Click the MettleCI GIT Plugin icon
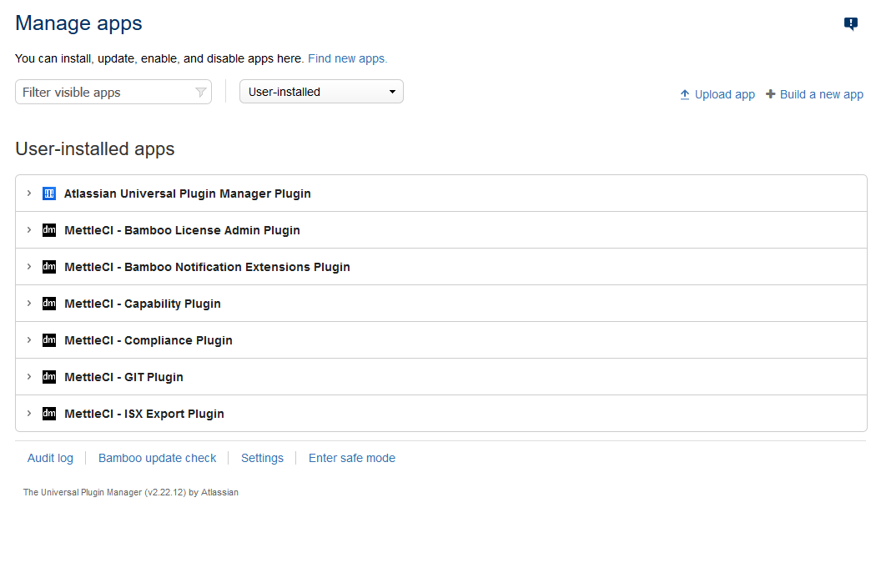This screenshot has height=588, width=881. [49, 377]
